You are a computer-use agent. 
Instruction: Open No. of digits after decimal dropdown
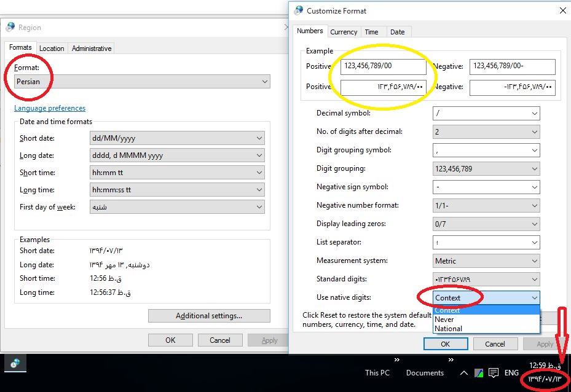click(x=486, y=132)
